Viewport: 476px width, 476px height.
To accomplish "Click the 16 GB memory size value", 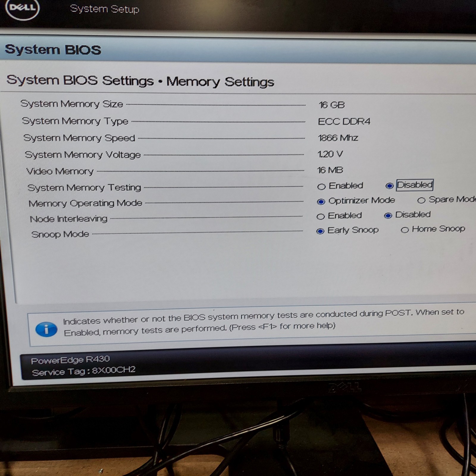I will pyautogui.click(x=332, y=105).
